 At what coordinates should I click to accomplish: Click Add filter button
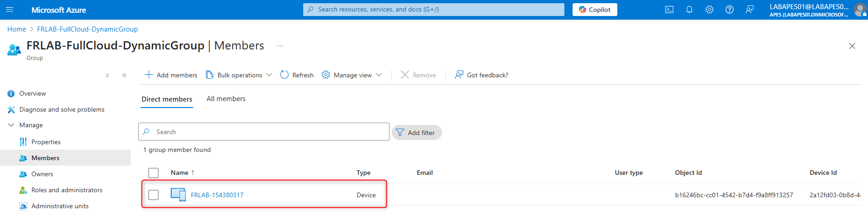416,133
